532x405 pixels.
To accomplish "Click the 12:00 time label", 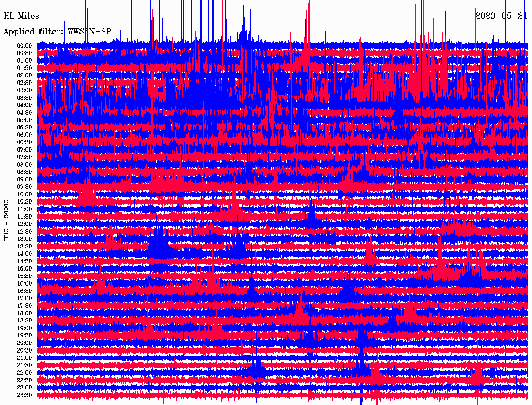I will [x=24, y=224].
